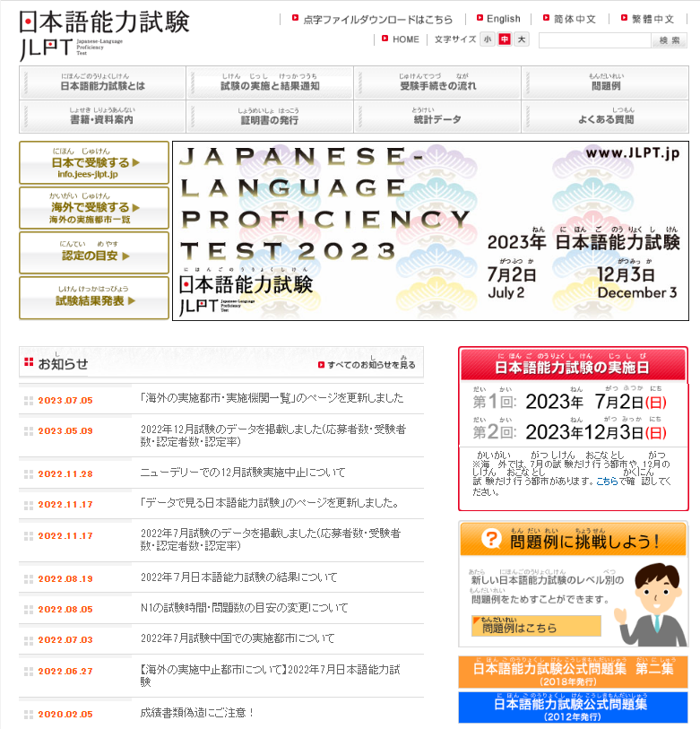Open 試験の実施と結果通知 menu item
The height and width of the screenshot is (729, 700).
pyautogui.click(x=270, y=82)
